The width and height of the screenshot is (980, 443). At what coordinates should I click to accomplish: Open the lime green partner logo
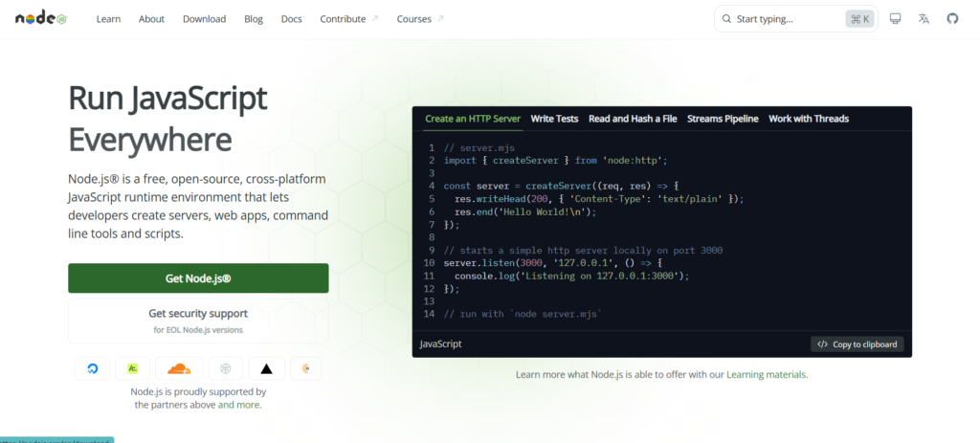(x=132, y=368)
